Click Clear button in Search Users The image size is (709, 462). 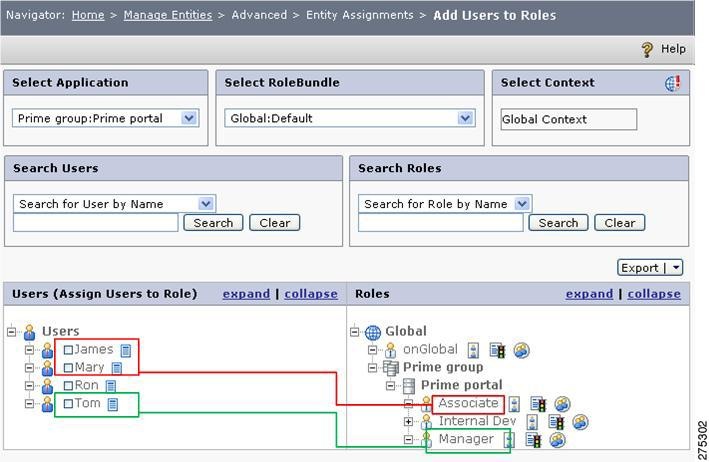pos(275,223)
